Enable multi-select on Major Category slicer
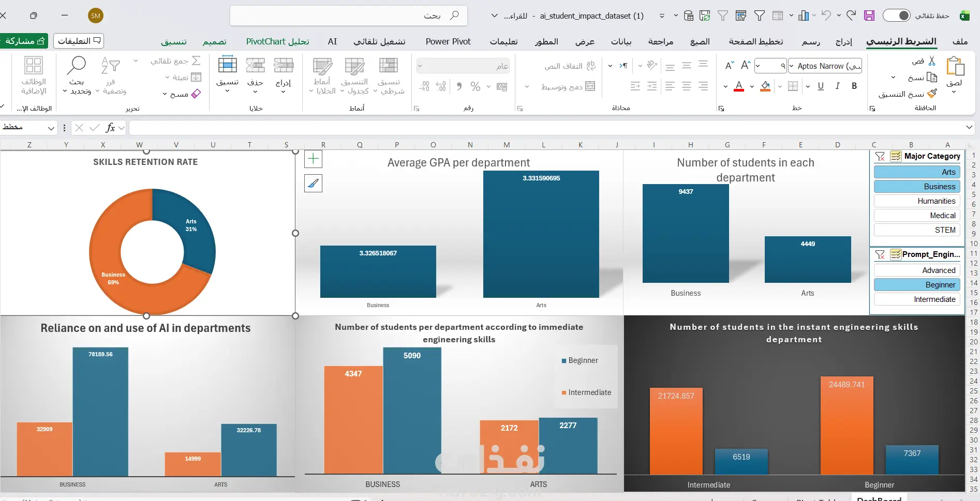Screen dimensions: 980x501 (896, 156)
